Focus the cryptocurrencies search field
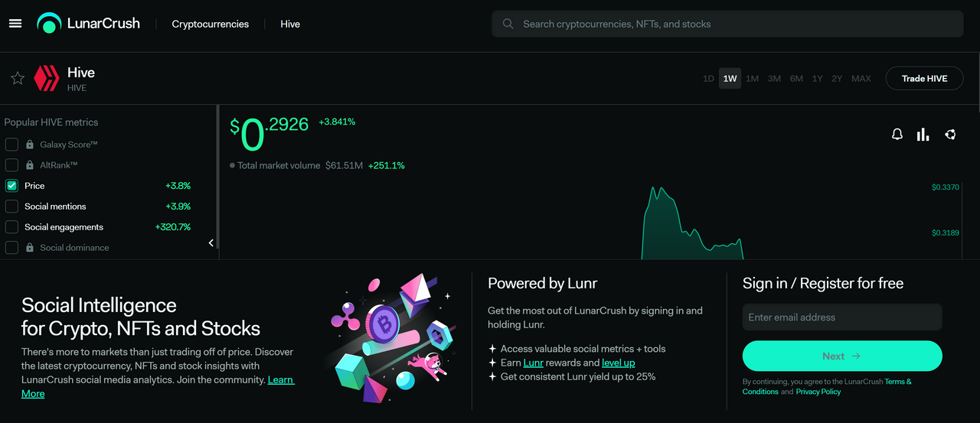The image size is (980, 423). click(727, 24)
